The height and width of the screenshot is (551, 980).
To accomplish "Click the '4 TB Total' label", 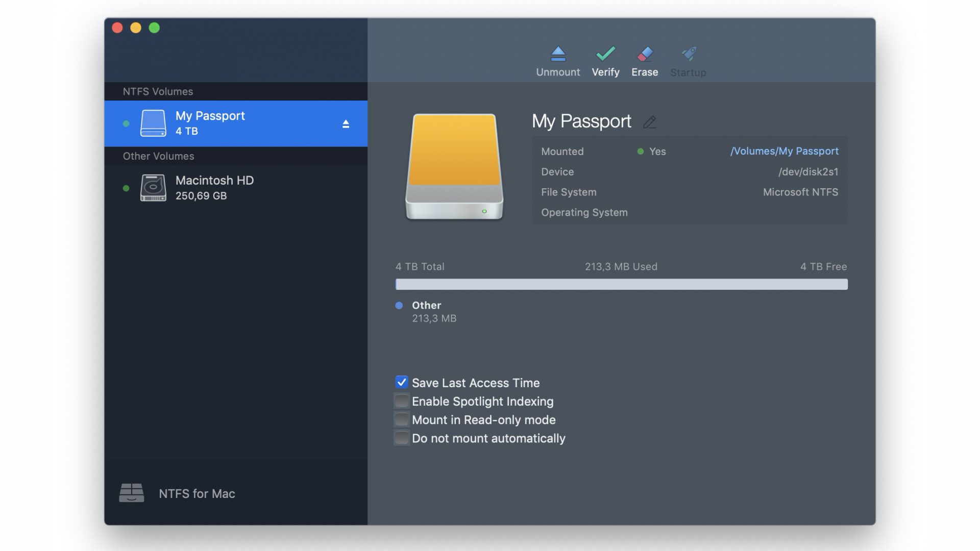I will coord(420,266).
